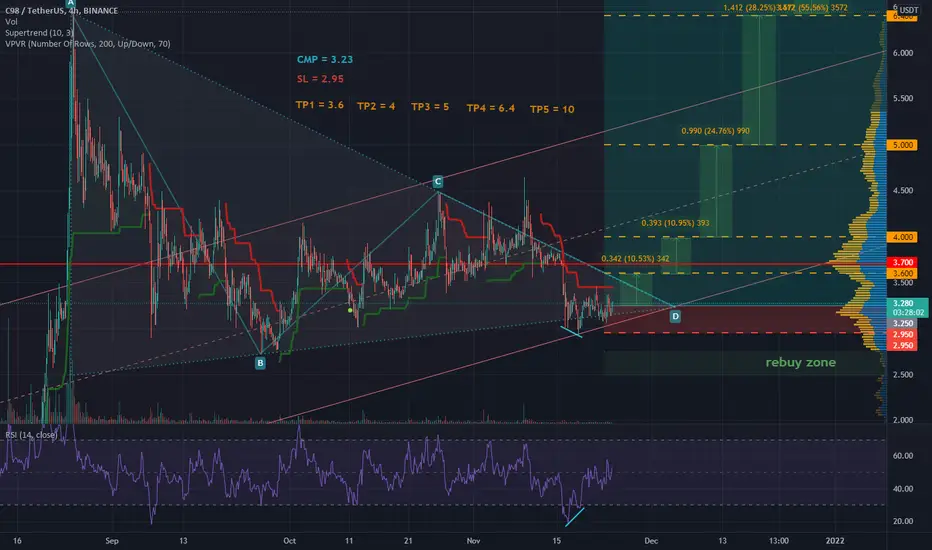Select the 0.990 (24.76%) measurement label
This screenshot has width=932, height=550.
tap(715, 131)
